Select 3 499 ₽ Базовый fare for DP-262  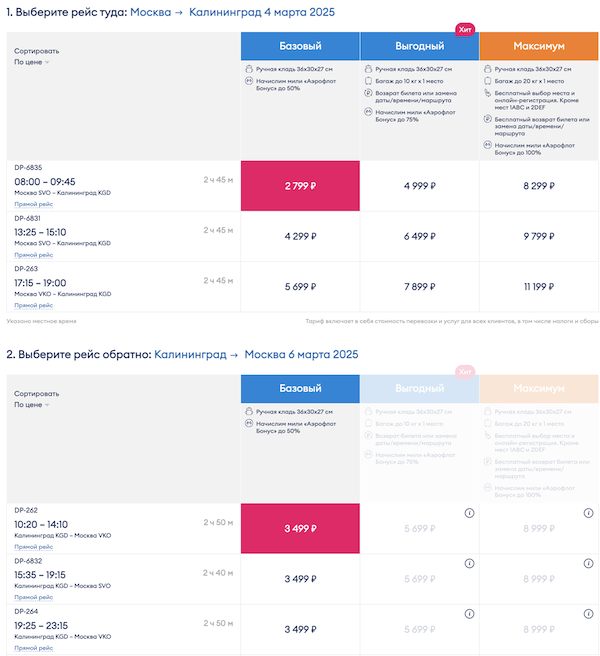point(300,529)
